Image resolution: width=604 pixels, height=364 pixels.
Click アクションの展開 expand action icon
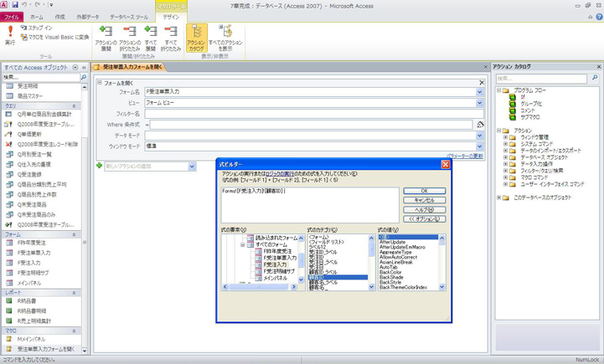[x=106, y=38]
